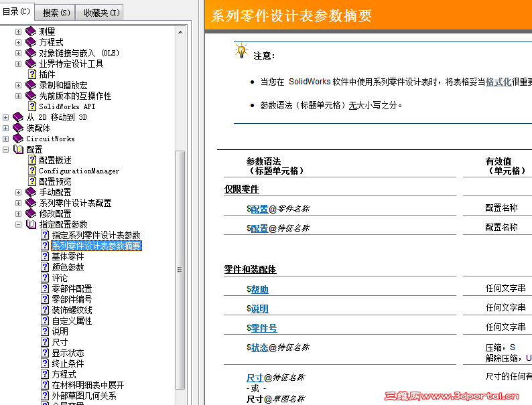This screenshot has height=405, width=532.
Task: Click the topic icon beside 插件
Action: [32, 74]
